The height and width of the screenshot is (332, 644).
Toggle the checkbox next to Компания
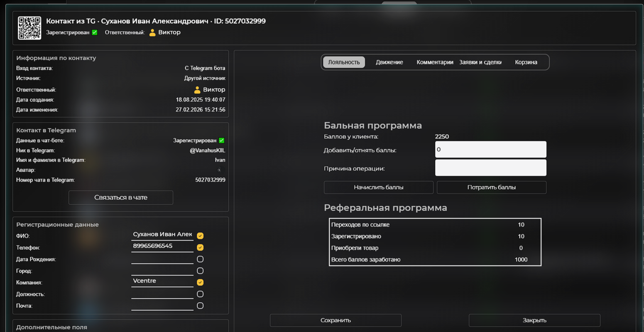pos(200,282)
